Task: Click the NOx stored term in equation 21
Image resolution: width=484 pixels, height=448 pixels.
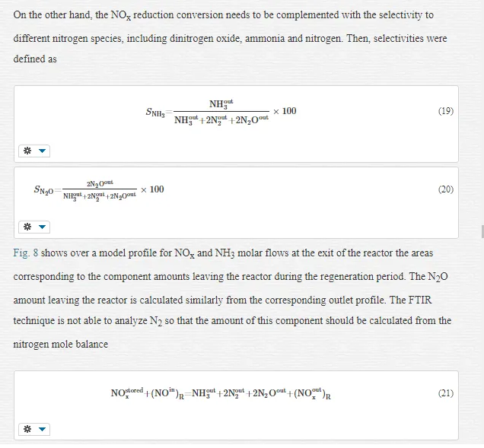Action: (127, 393)
